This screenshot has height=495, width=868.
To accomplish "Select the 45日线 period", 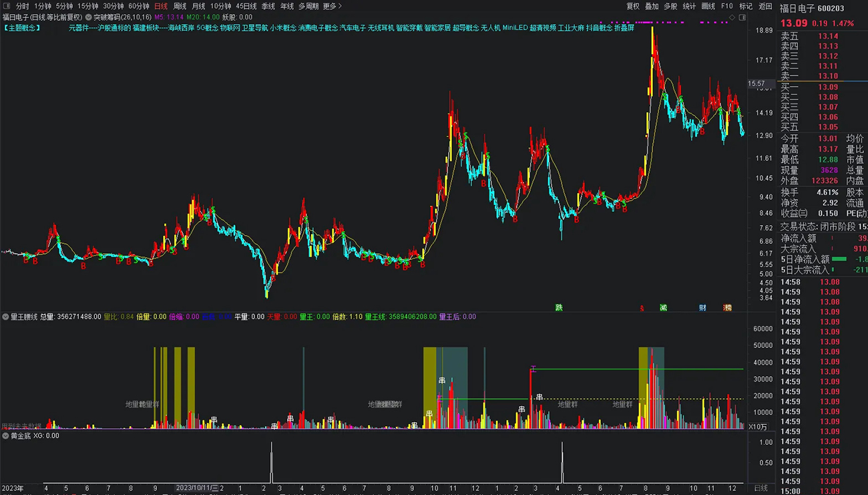I will tap(246, 6).
